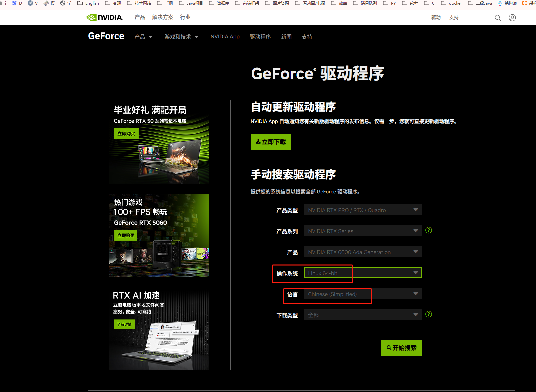Open the search magnifier icon

[497, 18]
